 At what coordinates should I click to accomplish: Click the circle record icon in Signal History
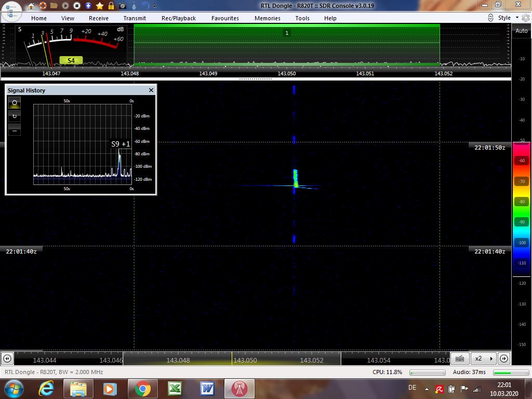15,102
